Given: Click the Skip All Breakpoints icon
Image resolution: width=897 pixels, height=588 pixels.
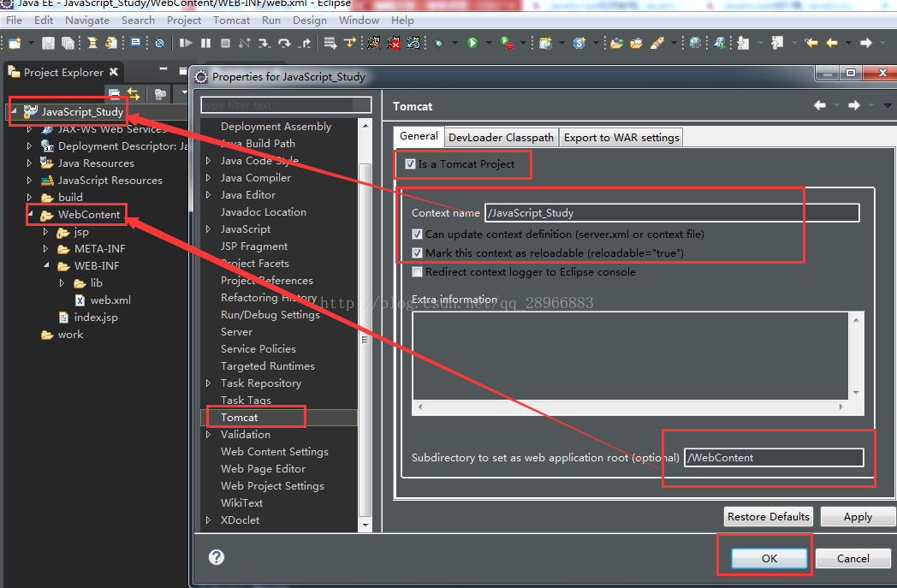Looking at the screenshot, I should [x=159, y=43].
